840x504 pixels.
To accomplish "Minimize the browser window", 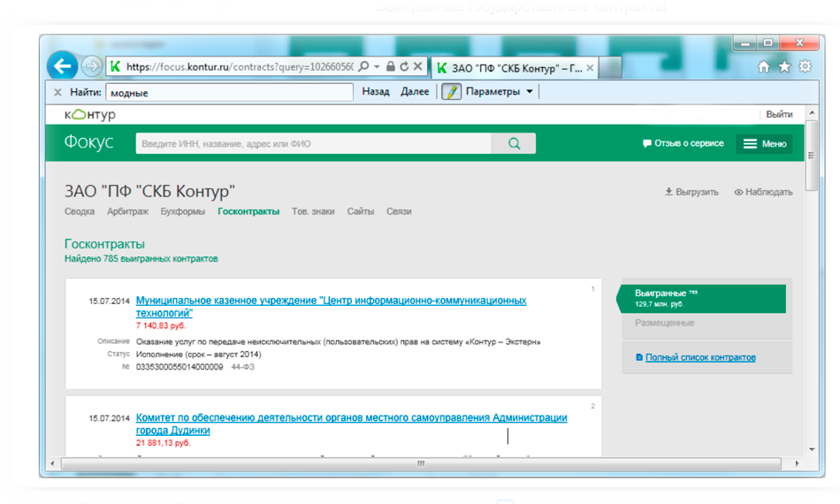I will click(x=745, y=42).
